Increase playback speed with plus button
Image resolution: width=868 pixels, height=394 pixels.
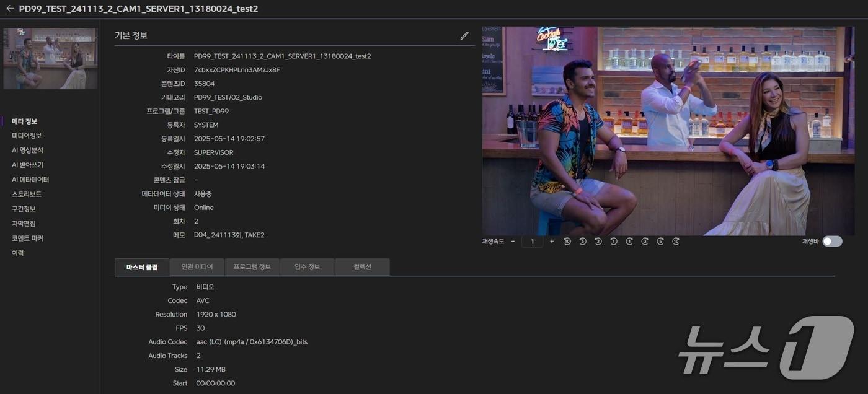point(552,242)
